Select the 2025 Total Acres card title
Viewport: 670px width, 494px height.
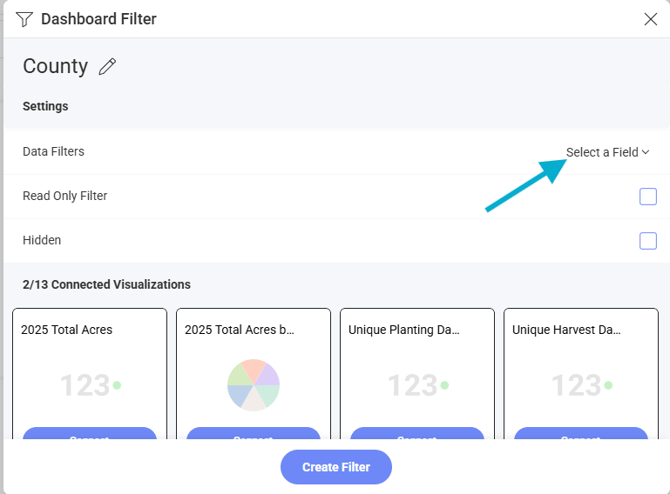pyautogui.click(x=67, y=329)
